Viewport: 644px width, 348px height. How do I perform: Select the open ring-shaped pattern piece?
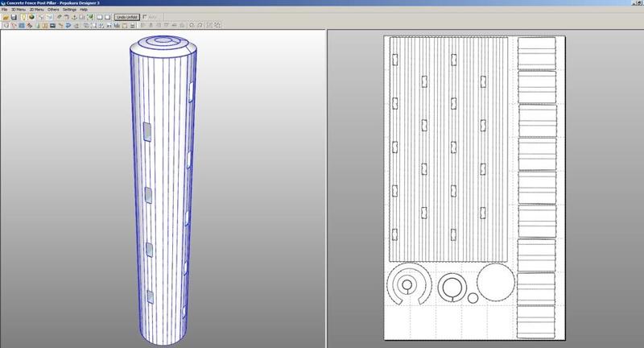coord(409,284)
